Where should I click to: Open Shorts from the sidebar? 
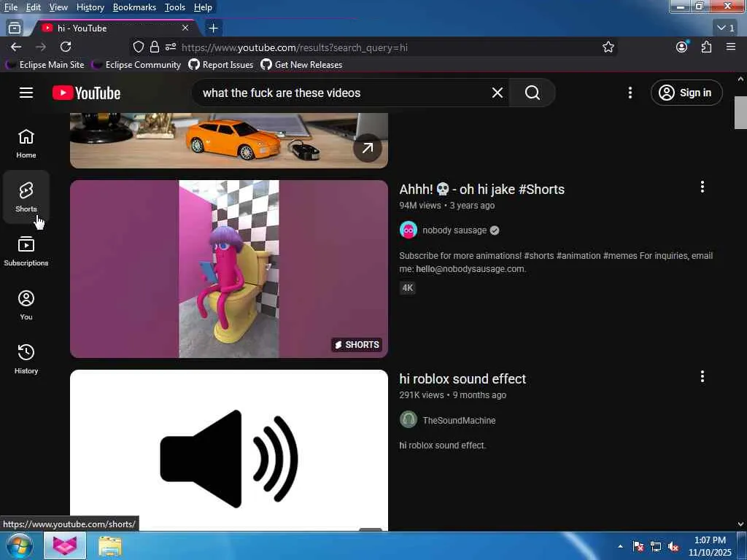(x=26, y=197)
